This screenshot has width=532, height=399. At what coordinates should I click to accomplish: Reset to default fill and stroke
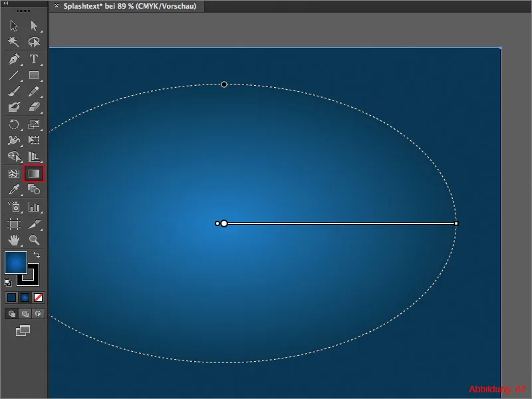pyautogui.click(x=8, y=282)
